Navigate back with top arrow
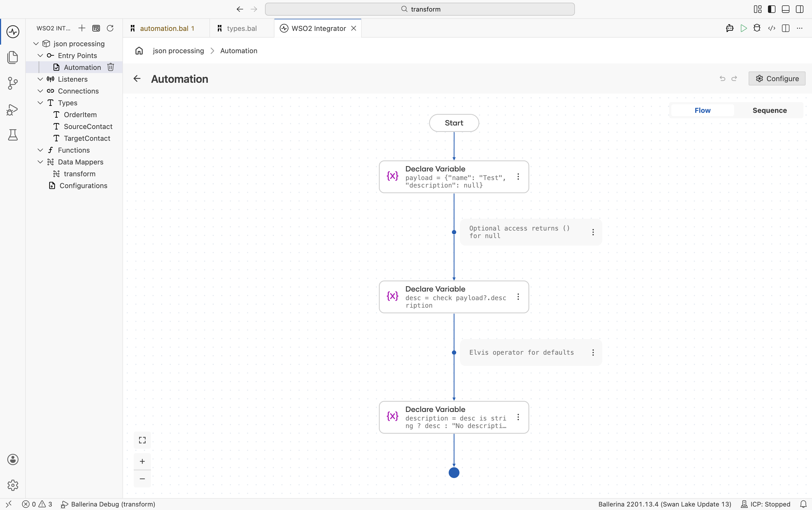Image resolution: width=812 pixels, height=510 pixels. click(240, 9)
